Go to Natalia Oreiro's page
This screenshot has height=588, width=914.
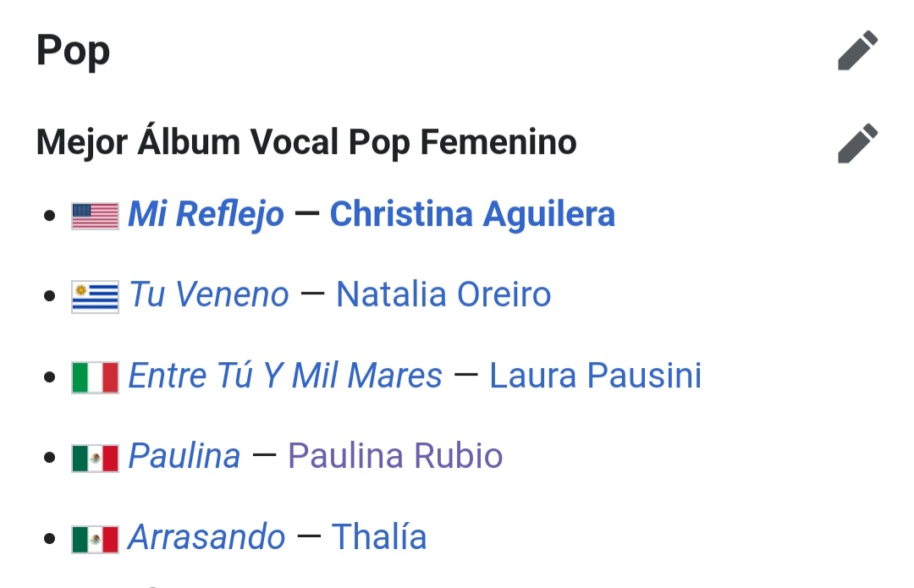coord(443,294)
